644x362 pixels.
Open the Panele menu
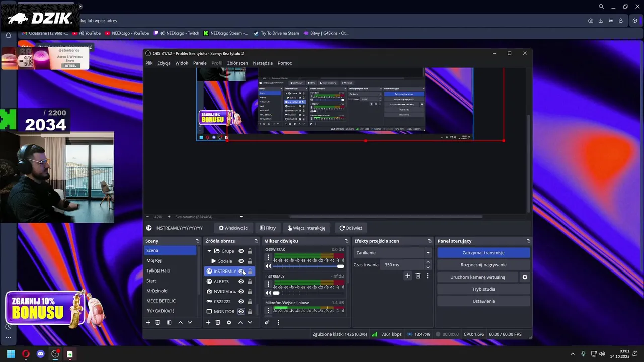click(200, 63)
